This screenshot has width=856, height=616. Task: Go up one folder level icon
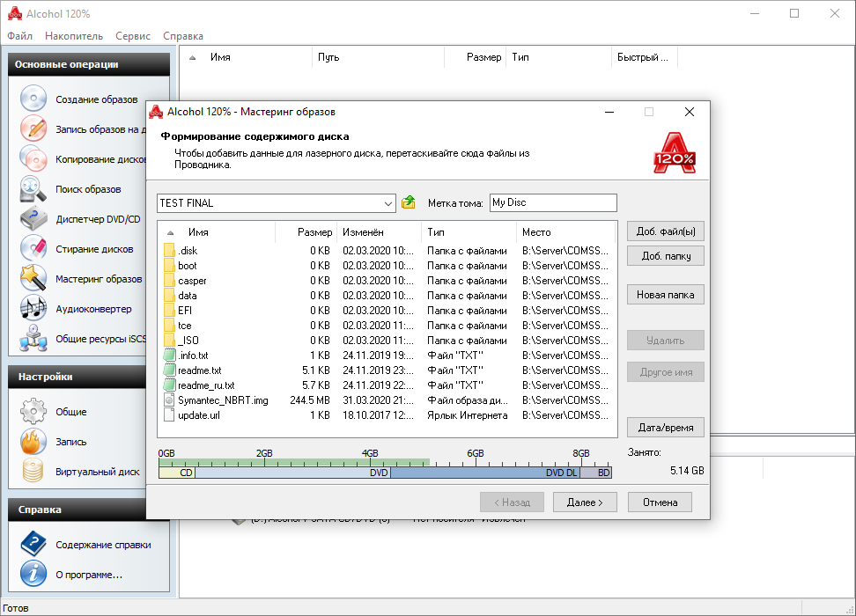(x=409, y=202)
